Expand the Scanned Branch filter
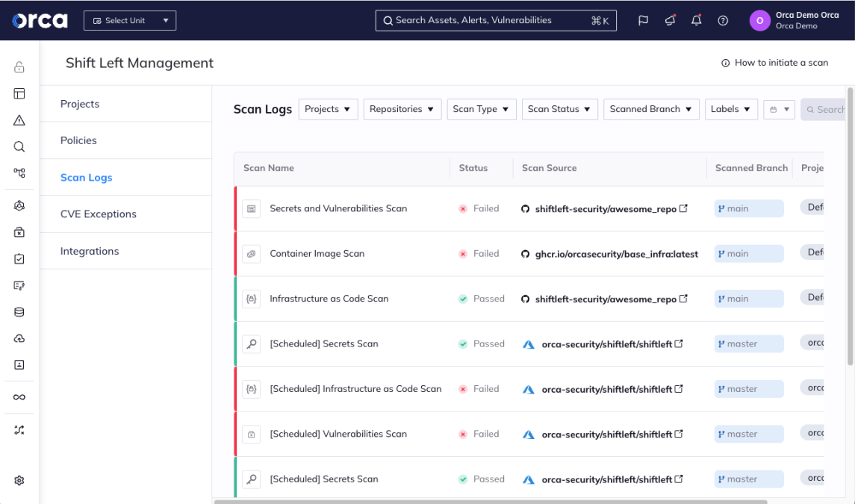The height and width of the screenshot is (504, 855). point(651,109)
